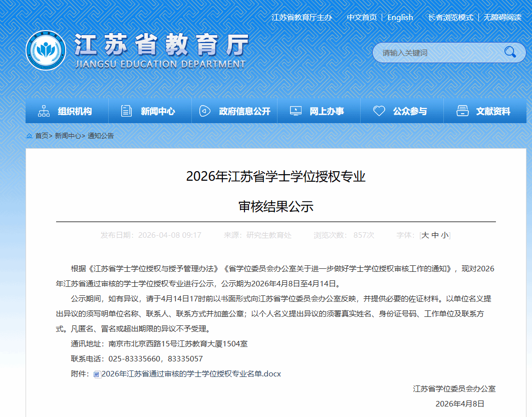Download the 学士学位授权专业名单.docx attachment

[x=191, y=374]
